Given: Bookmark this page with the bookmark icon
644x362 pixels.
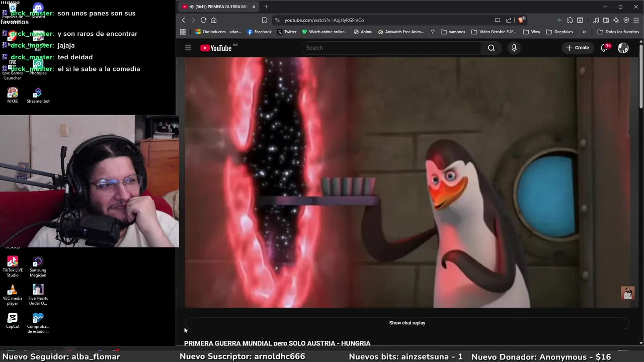Looking at the screenshot, I should [264, 20].
